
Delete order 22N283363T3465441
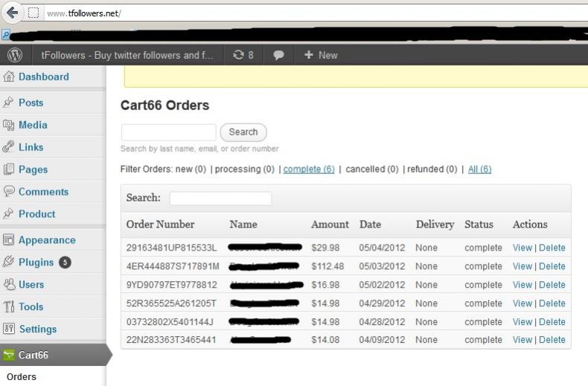[x=552, y=340]
